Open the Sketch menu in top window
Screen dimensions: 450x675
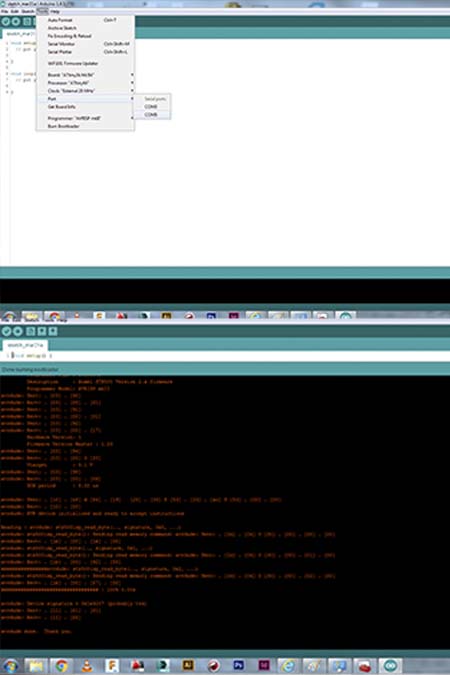point(28,11)
